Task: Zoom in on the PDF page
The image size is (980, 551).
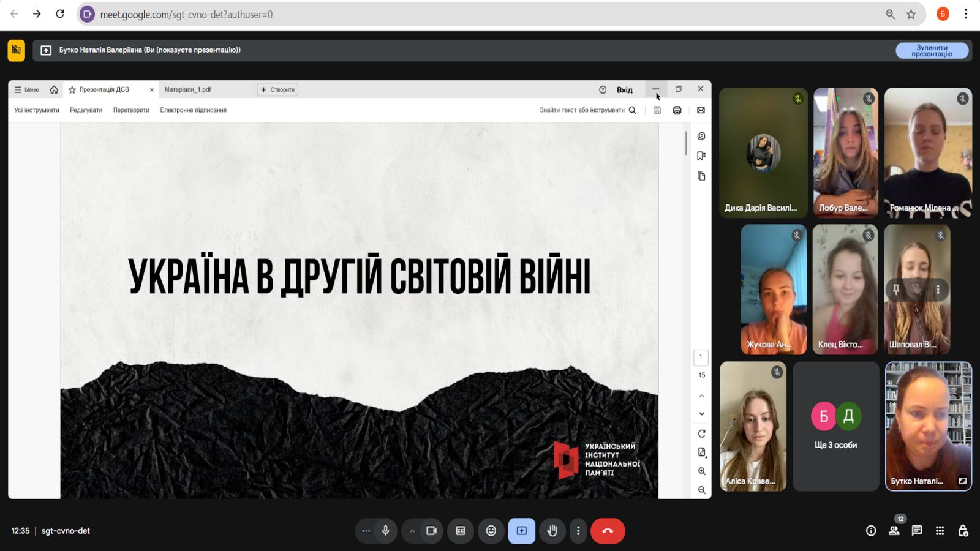Action: point(701,471)
